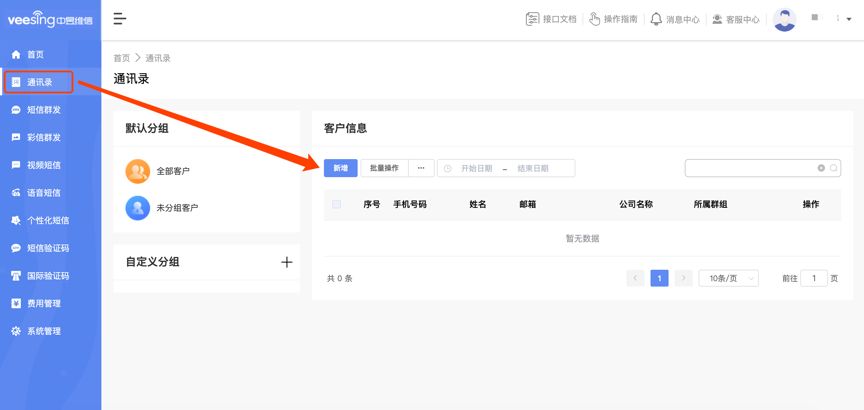
Task: Click the 个性化短信 sidebar icon
Action: coord(16,220)
